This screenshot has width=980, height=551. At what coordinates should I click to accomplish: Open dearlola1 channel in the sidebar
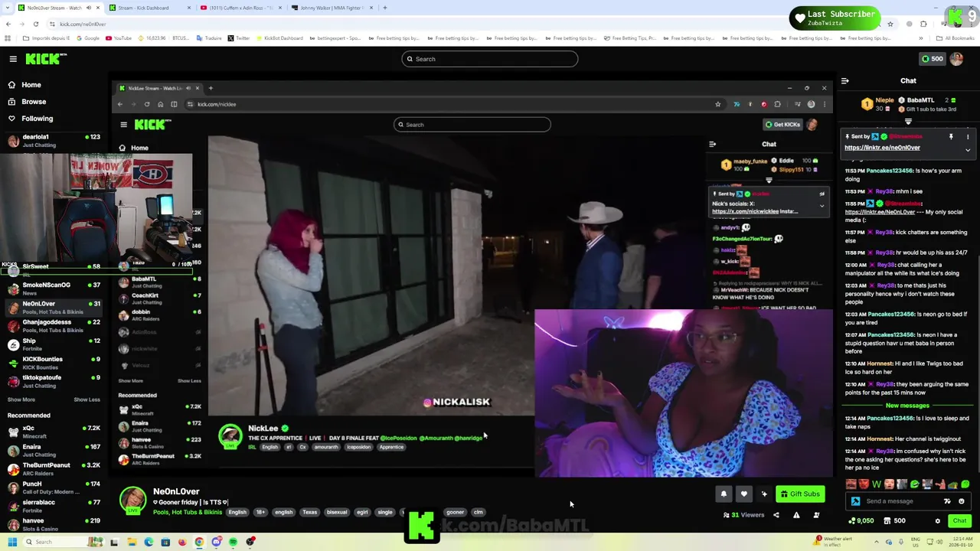tap(52, 141)
